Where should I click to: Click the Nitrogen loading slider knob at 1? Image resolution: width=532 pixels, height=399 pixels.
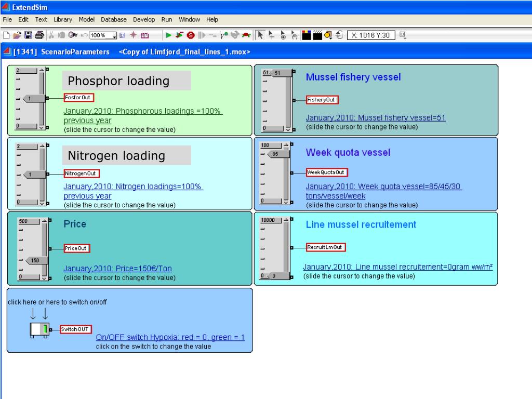coord(34,175)
